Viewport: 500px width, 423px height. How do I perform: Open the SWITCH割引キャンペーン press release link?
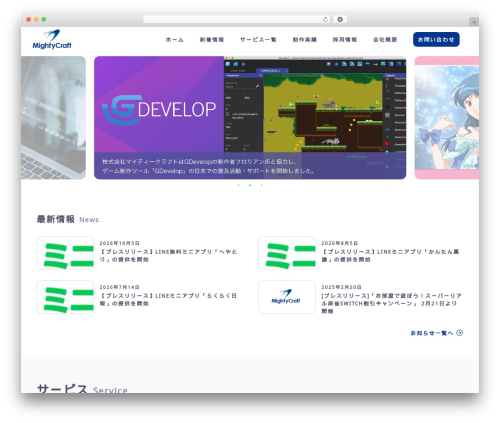point(391,303)
